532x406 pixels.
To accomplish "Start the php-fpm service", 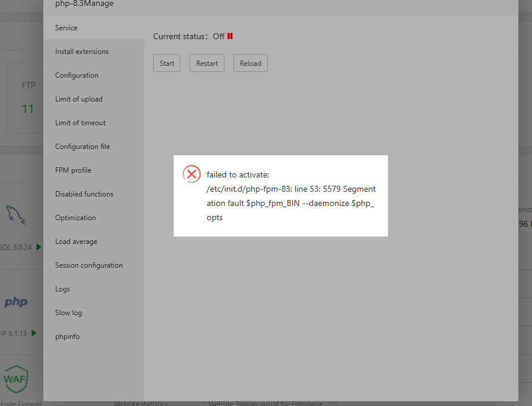I will (167, 63).
